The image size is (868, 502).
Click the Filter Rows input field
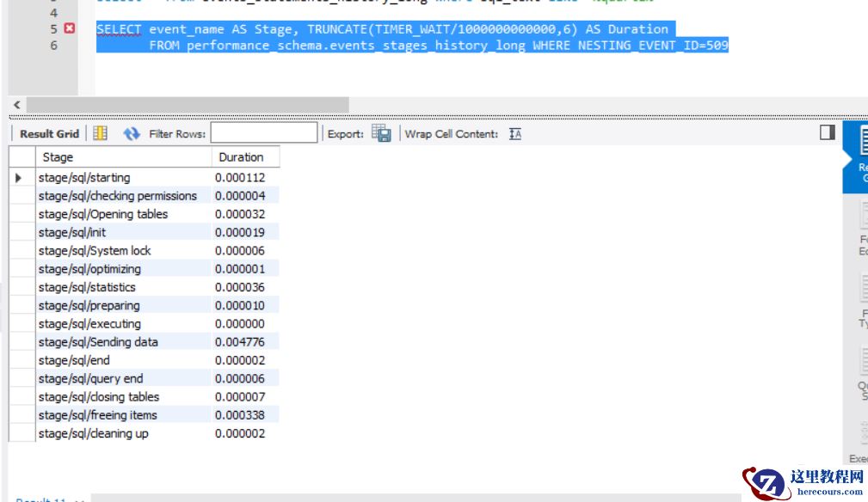(x=264, y=133)
